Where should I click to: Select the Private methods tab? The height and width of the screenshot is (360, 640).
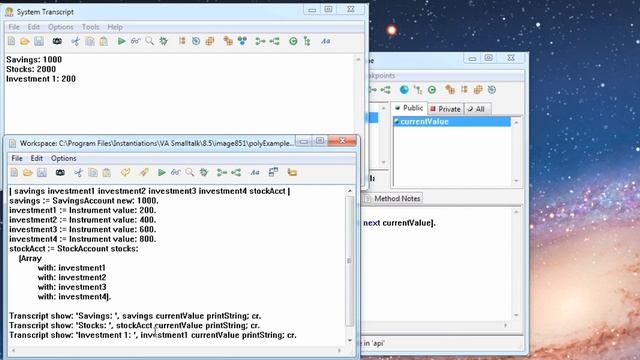coord(445,109)
